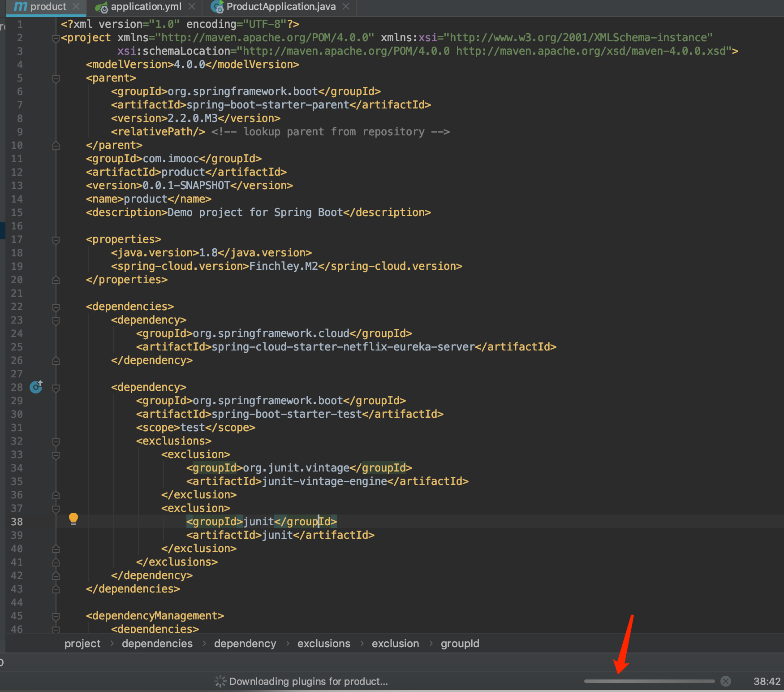The image size is (784, 692).
Task: Click the name product element on line 14
Action: [149, 199]
